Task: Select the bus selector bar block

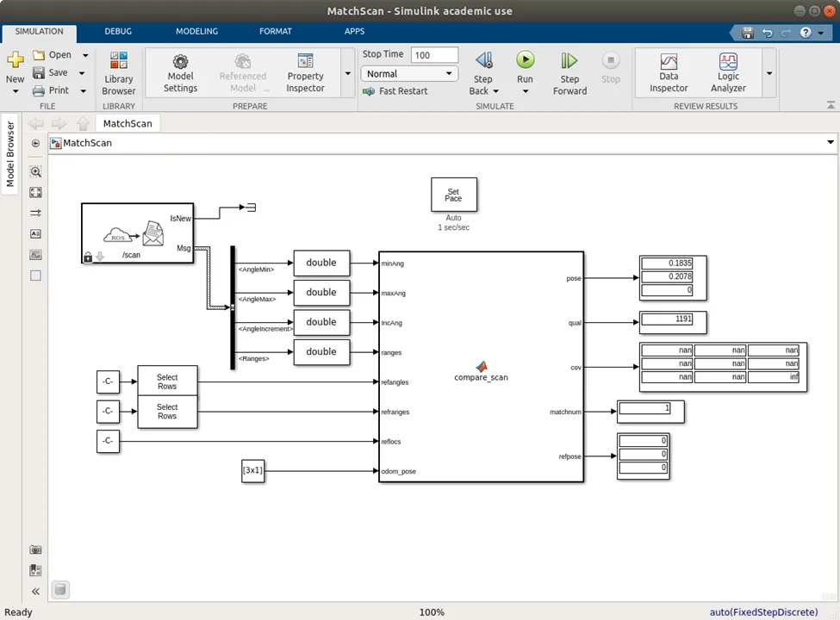Action: coord(233,308)
